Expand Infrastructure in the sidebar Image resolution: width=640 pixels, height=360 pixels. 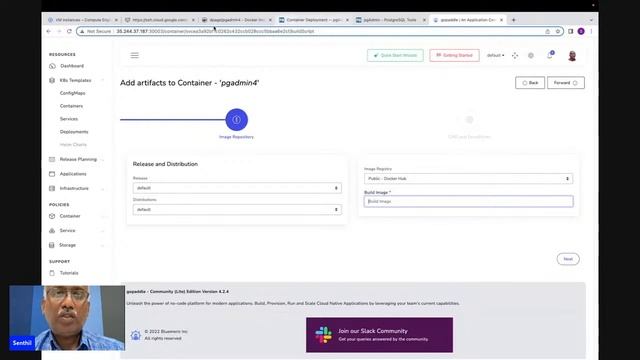tap(74, 189)
